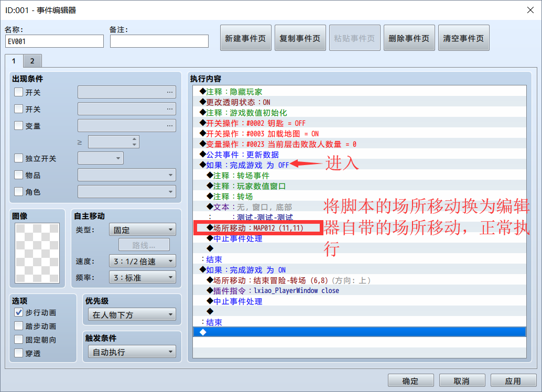The width and height of the screenshot is (542, 392).
Task: Switch to event page tab 2
Action: [x=32, y=61]
